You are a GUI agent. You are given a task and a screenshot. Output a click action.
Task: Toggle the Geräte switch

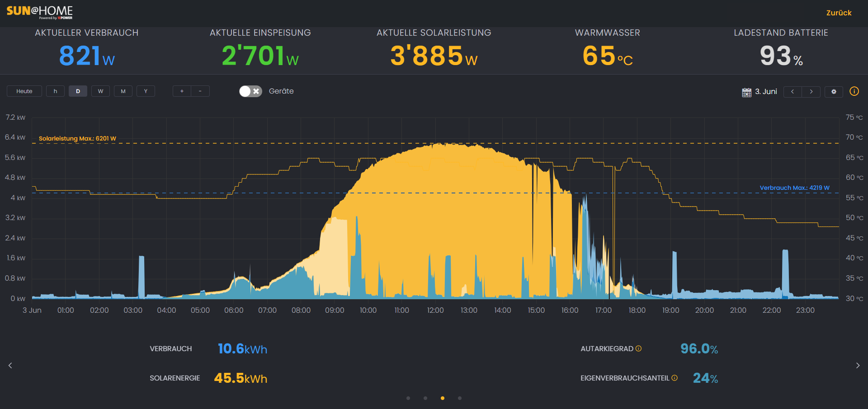coord(250,91)
